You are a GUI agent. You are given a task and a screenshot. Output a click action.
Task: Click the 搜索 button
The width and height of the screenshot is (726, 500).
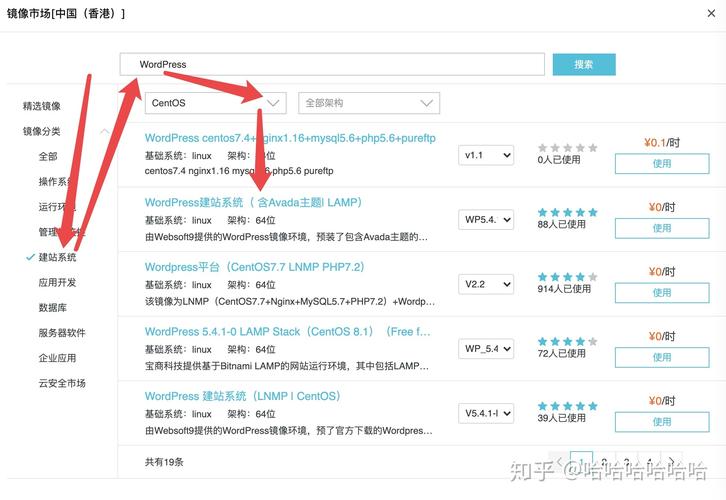(x=584, y=64)
